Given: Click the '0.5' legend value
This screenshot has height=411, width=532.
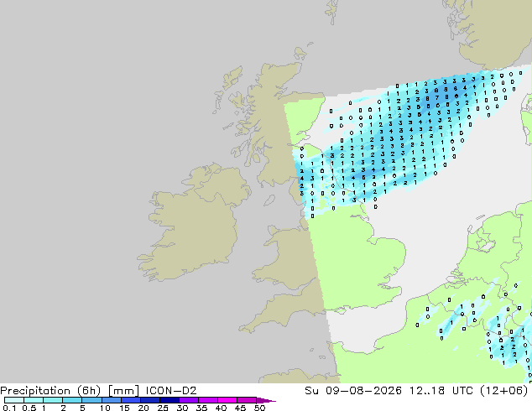Looking at the screenshot, I should (x=29, y=408).
